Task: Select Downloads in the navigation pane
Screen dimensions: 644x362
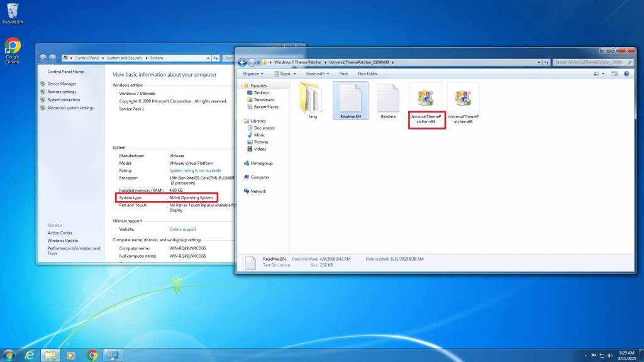Action: pos(264,100)
